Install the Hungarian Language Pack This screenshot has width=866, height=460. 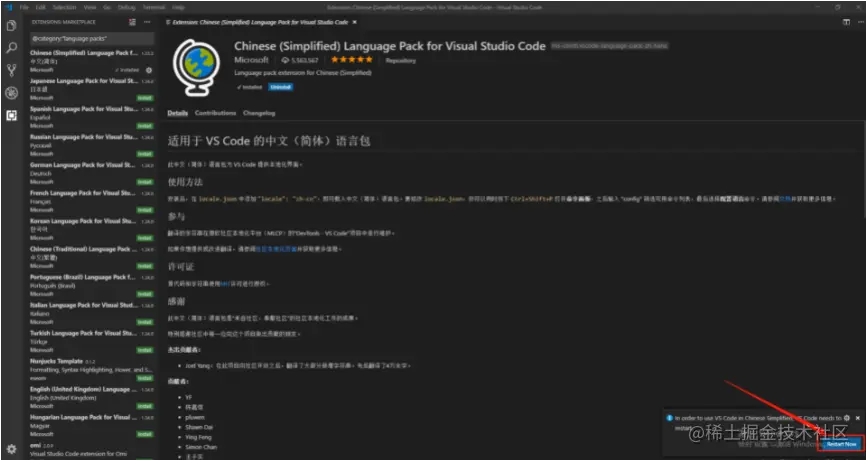coord(145,435)
